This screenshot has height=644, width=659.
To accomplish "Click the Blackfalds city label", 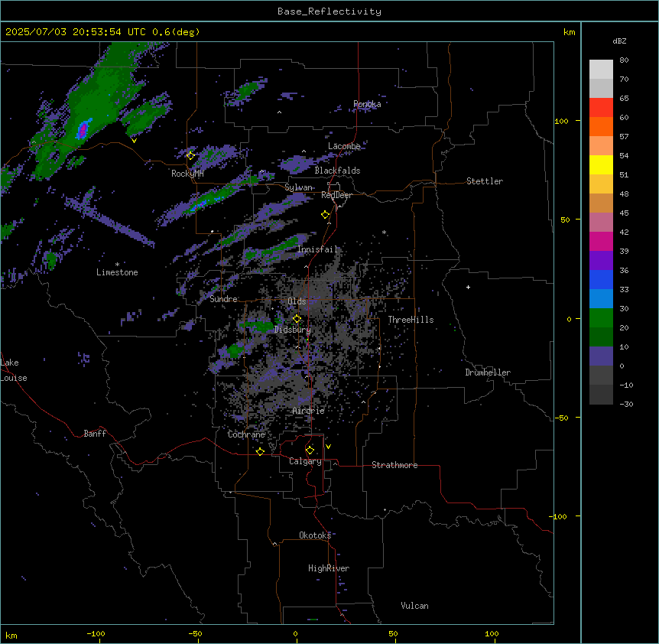I will point(337,171).
